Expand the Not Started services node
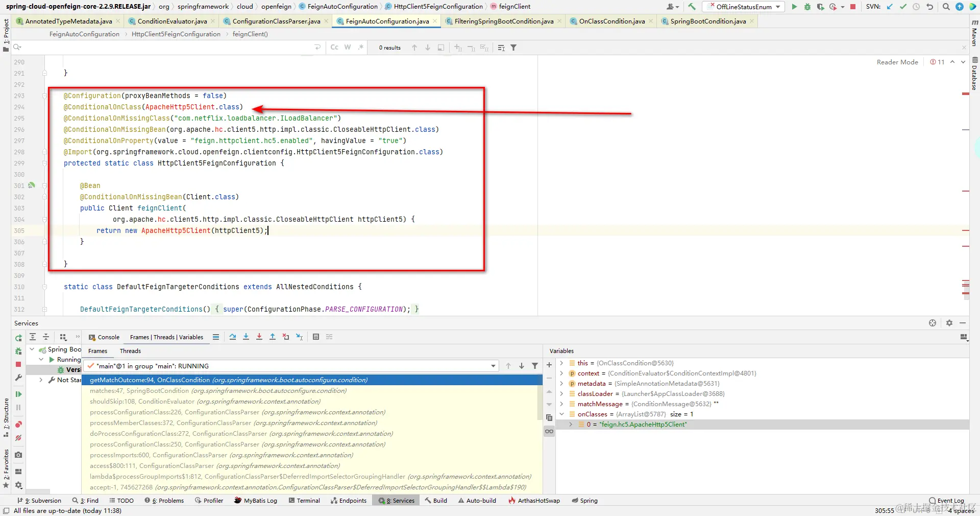Image resolution: width=980 pixels, height=516 pixels. click(x=41, y=380)
